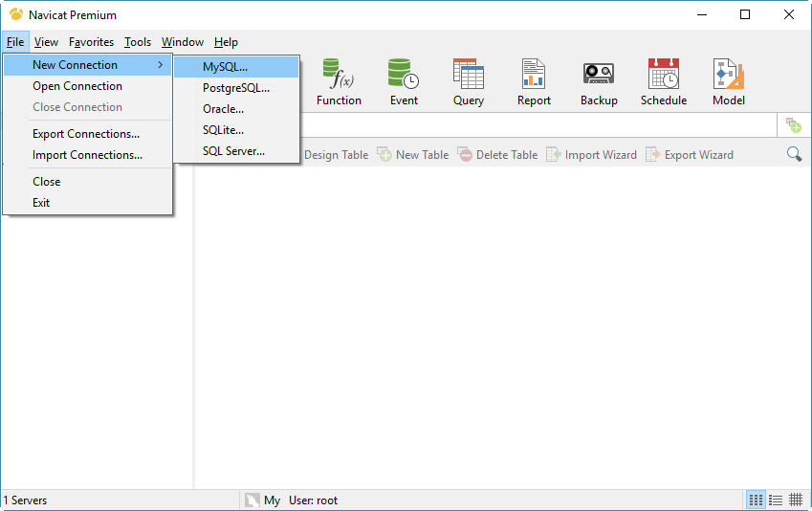This screenshot has width=812, height=511.
Task: Click Import Wizard in object toolbar
Action: pos(591,154)
